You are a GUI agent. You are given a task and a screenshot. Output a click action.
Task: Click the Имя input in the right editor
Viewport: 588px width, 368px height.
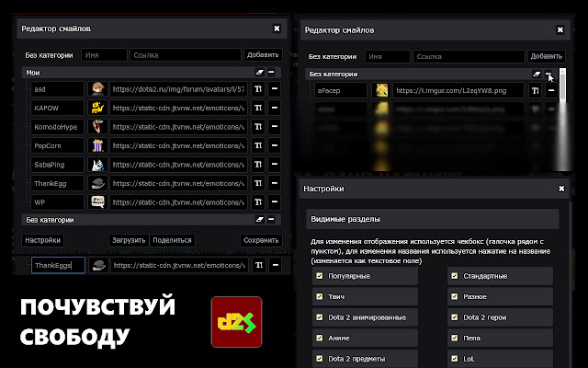(x=388, y=57)
